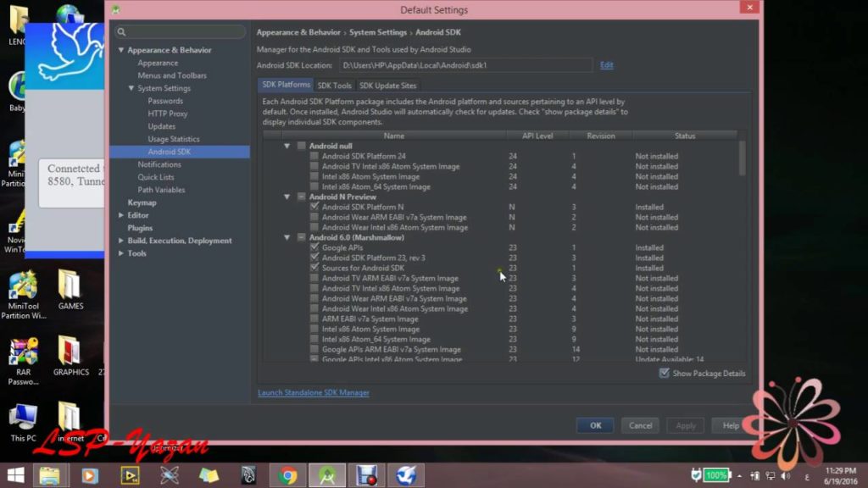Open GAMES folder on desktop
The height and width of the screenshot is (488, 868).
pyautogui.click(x=70, y=290)
